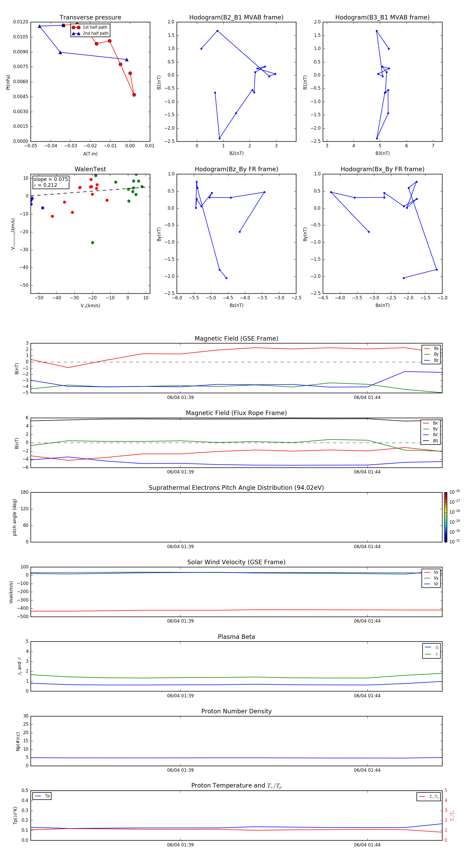Click the "V_remaining(km/s)" y-axis label
The width and height of the screenshot is (473, 868).
13,234
